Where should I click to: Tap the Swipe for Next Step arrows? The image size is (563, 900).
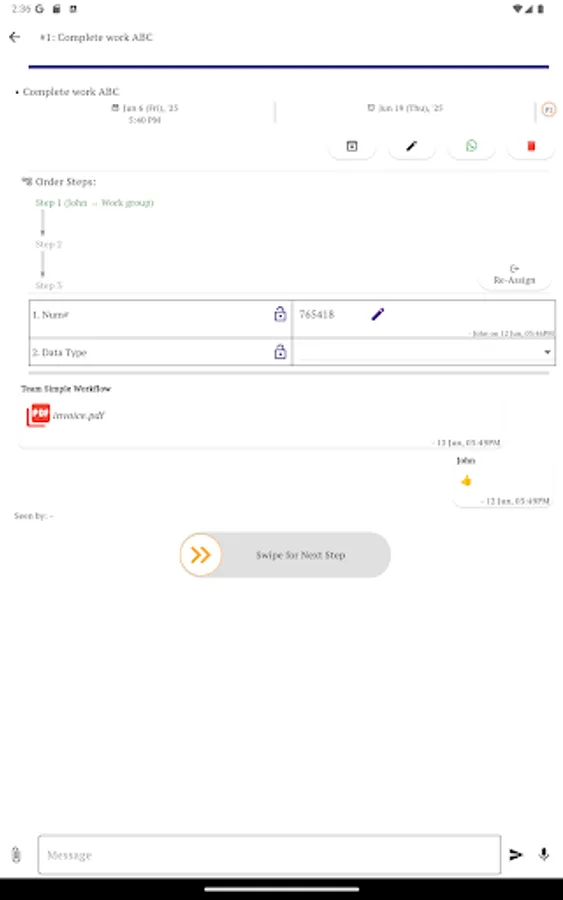coord(200,554)
